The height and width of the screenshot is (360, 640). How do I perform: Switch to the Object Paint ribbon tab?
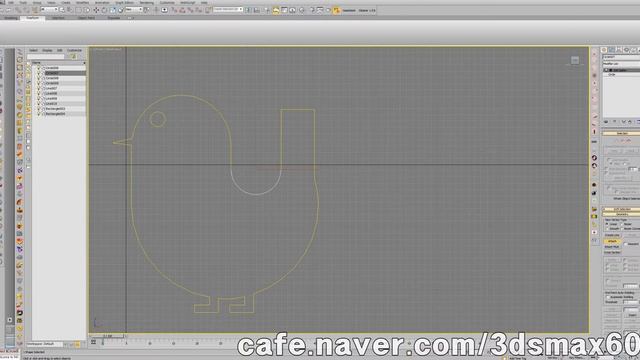[x=86, y=18]
